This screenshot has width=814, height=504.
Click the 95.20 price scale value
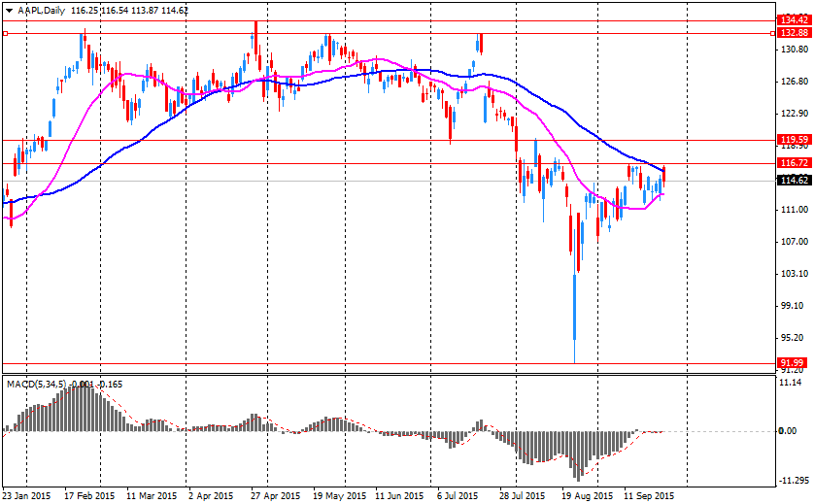tap(795, 338)
